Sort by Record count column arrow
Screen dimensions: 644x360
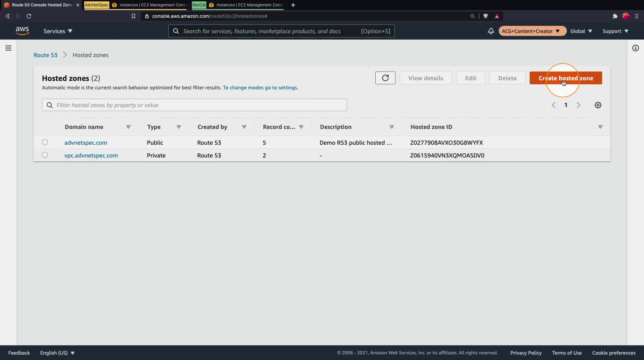[301, 127]
